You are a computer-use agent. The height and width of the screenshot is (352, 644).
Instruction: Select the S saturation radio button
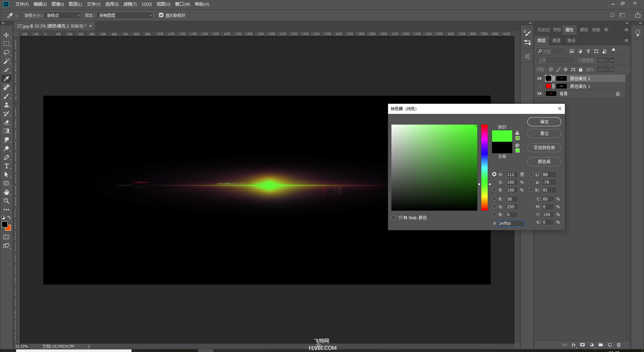[x=494, y=182]
